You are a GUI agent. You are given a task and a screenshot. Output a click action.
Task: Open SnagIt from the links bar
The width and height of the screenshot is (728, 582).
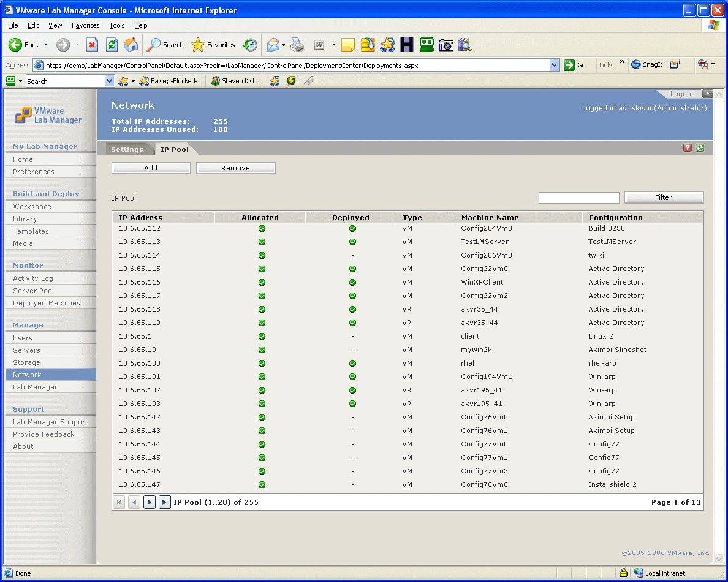point(646,64)
